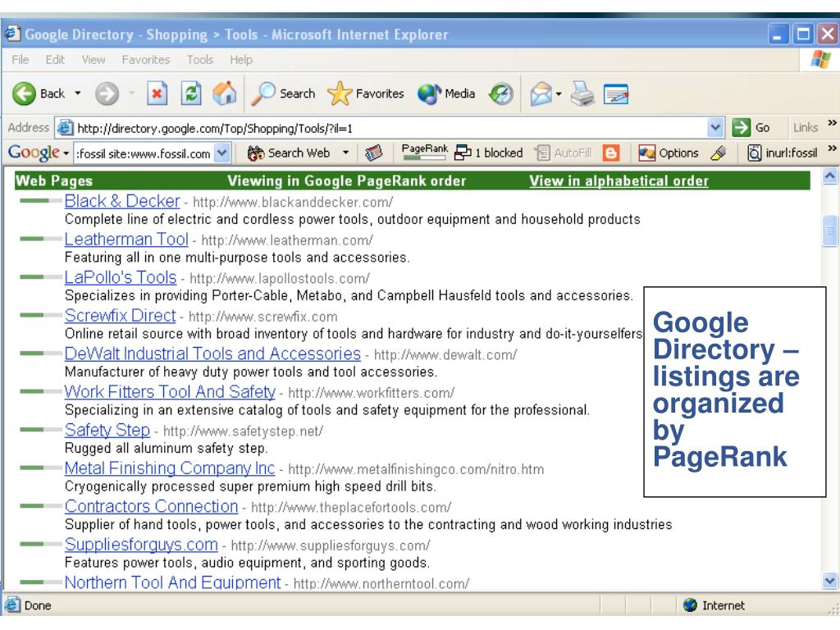This screenshot has width=840, height=630.
Task: Open Work Fitters Tool And Safety link
Action: tap(170, 391)
